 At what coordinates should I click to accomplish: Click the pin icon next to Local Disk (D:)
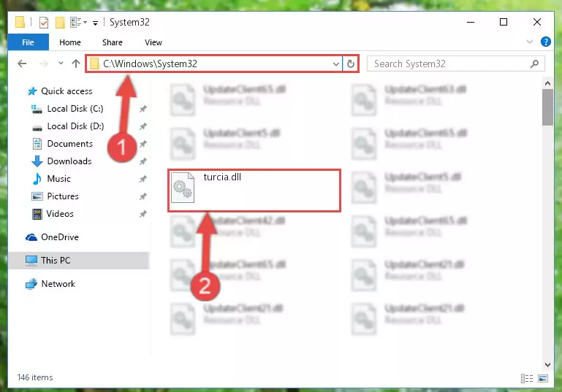[143, 126]
